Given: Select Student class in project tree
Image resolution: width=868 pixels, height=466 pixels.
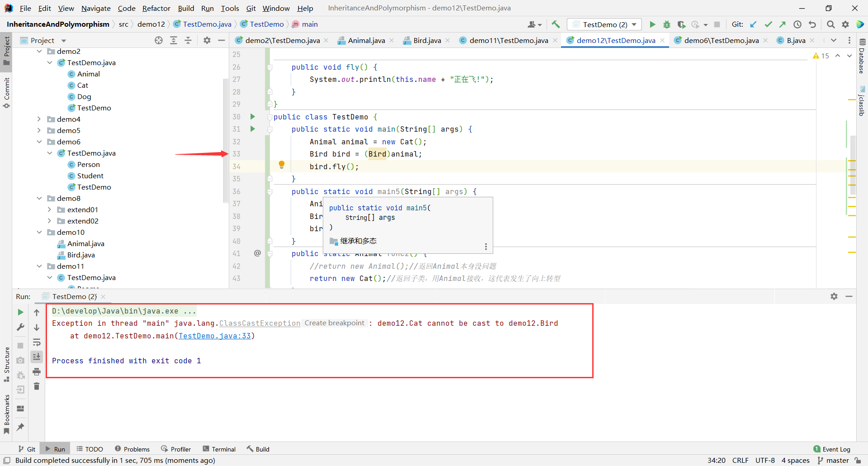Looking at the screenshot, I should (90, 176).
